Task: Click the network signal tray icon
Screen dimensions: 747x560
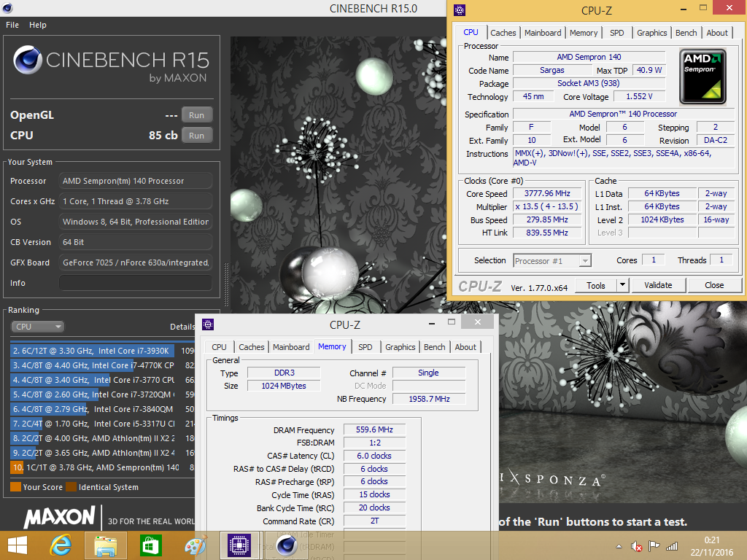Action: [x=672, y=546]
